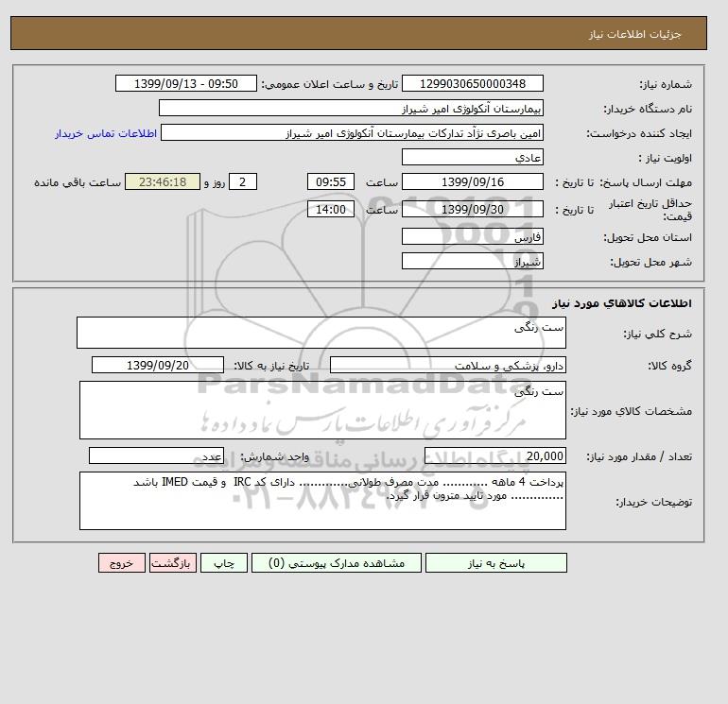Click the deadline time field 09:55
728x704 pixels.
[x=331, y=182]
